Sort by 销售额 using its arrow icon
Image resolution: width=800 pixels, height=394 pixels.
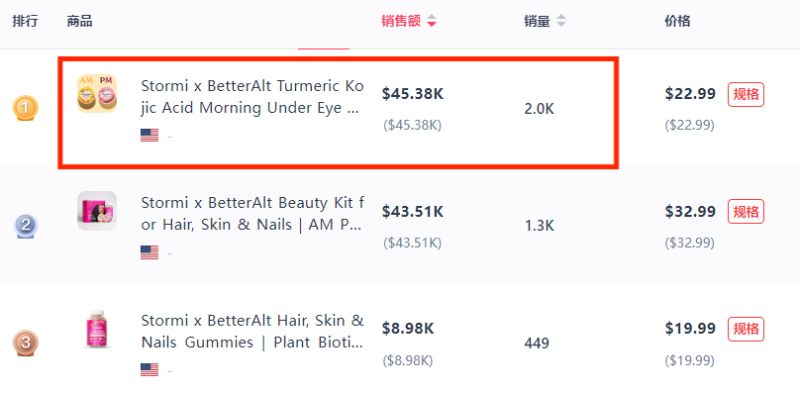(x=432, y=21)
